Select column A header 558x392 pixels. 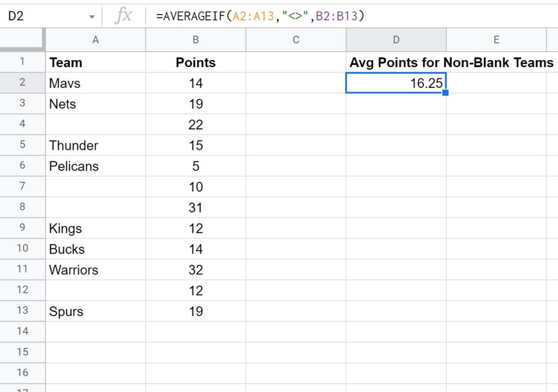click(96, 40)
